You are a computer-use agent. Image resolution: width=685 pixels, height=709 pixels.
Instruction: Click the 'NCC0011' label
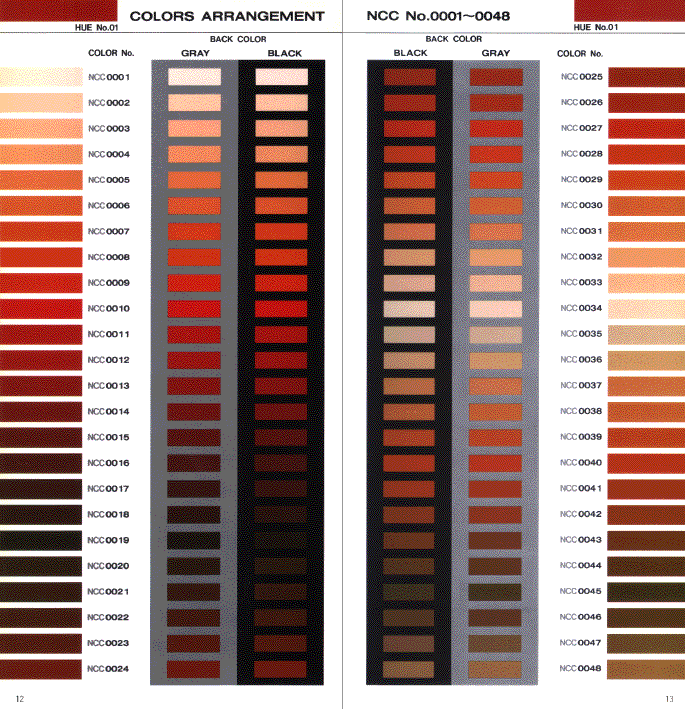[109, 335]
